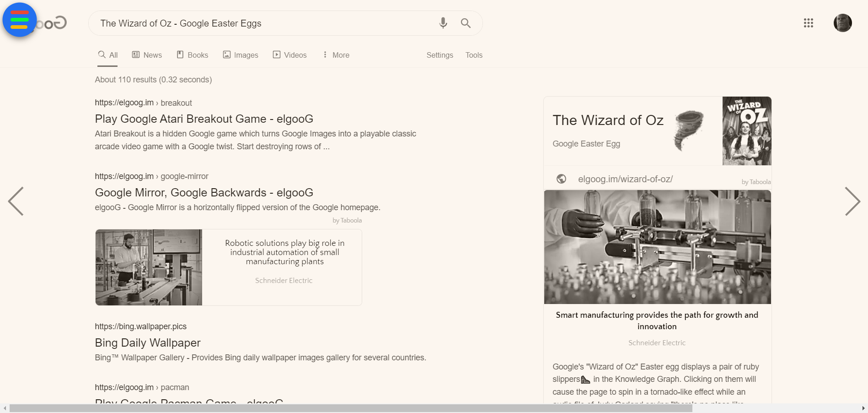Screen dimensions: 868x413
Task: Switch to the Videos tab
Action: [x=290, y=55]
